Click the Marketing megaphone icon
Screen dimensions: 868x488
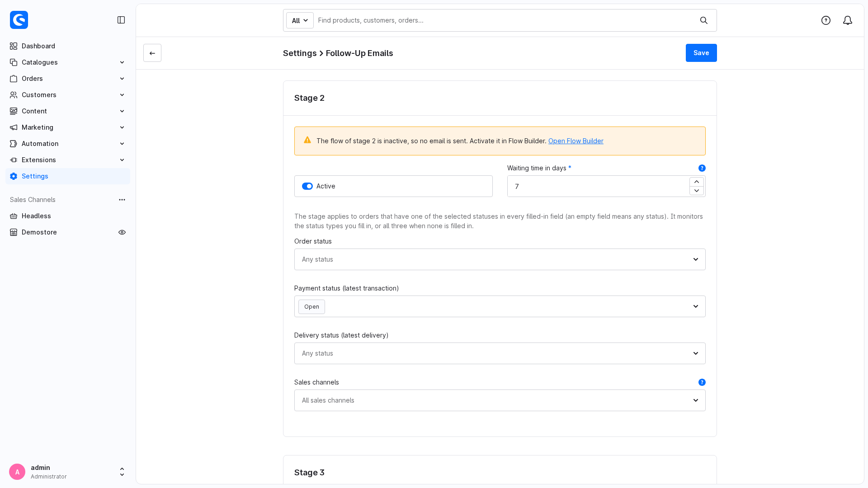[14, 127]
